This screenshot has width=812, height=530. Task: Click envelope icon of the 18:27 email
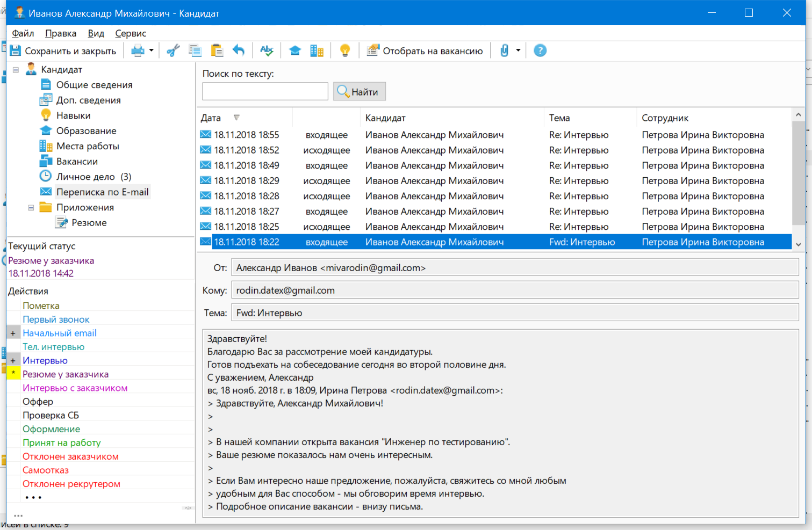point(205,211)
